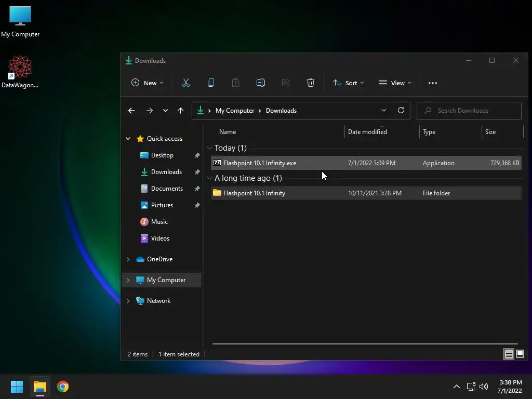532x399 pixels.
Task: Open network status tray icon
Action: pos(471,387)
